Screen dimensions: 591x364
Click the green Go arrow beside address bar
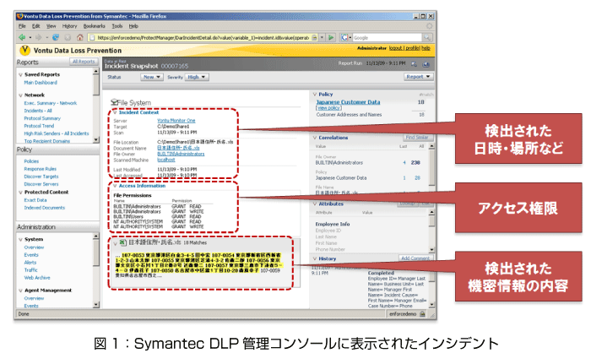331,38
